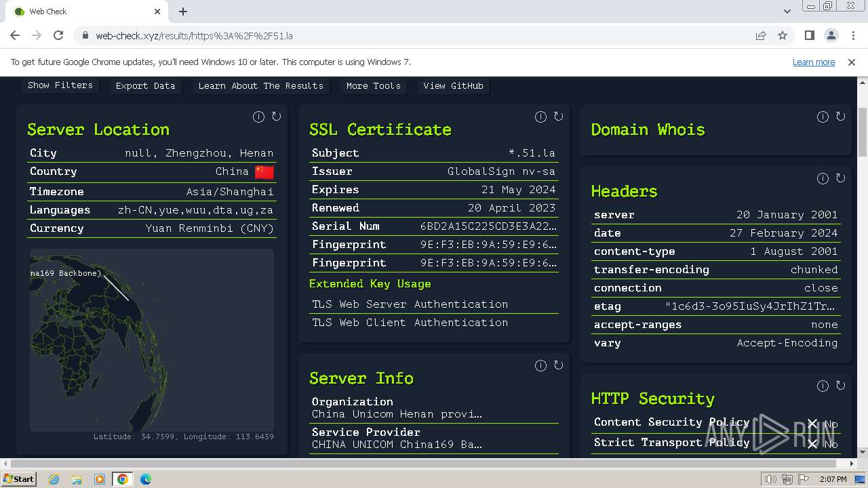Click Latitude Longitude coordinates text
The image size is (868, 488).
[x=184, y=436]
